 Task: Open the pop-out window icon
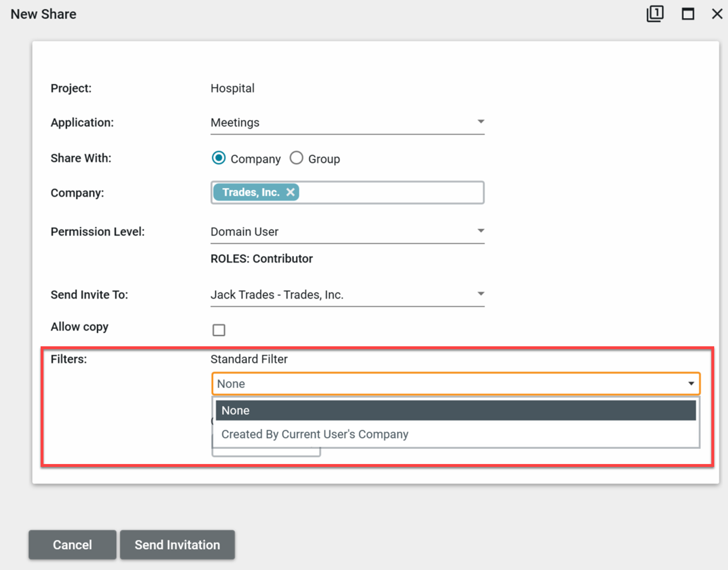655,14
